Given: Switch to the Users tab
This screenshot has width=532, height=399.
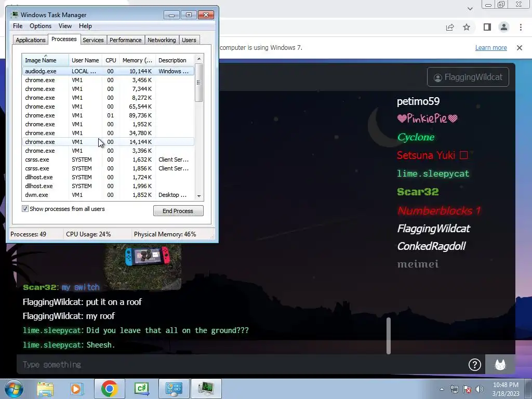Looking at the screenshot, I should [x=189, y=40].
